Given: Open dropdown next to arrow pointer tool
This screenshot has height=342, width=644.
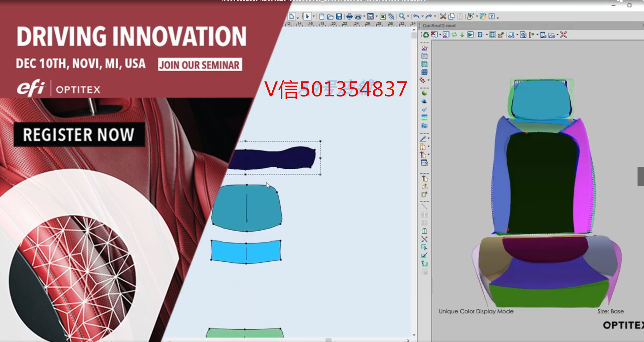Looking at the screenshot, I should pos(313,17).
